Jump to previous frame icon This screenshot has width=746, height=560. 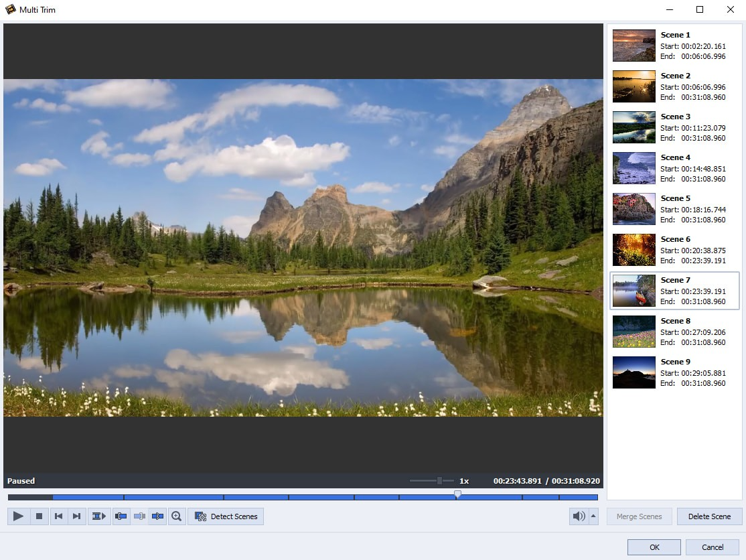tap(58, 516)
